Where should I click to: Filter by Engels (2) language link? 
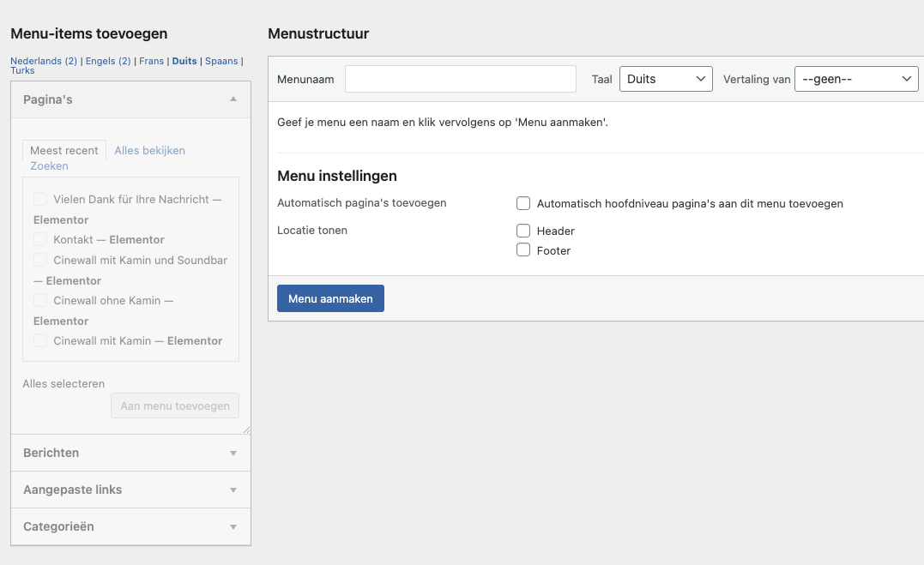[108, 62]
